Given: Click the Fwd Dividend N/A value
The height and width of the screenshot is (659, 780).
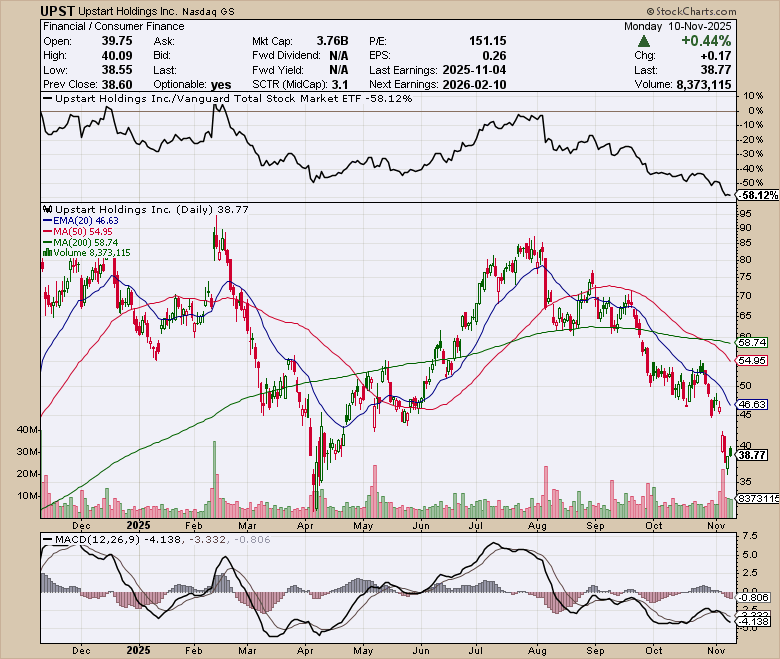Looking at the screenshot, I should pos(338,55).
